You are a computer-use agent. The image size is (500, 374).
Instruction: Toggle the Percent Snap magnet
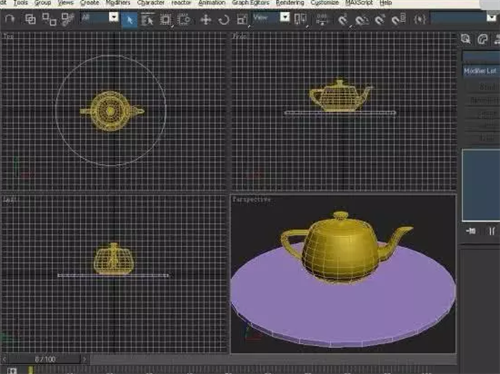[x=380, y=20]
